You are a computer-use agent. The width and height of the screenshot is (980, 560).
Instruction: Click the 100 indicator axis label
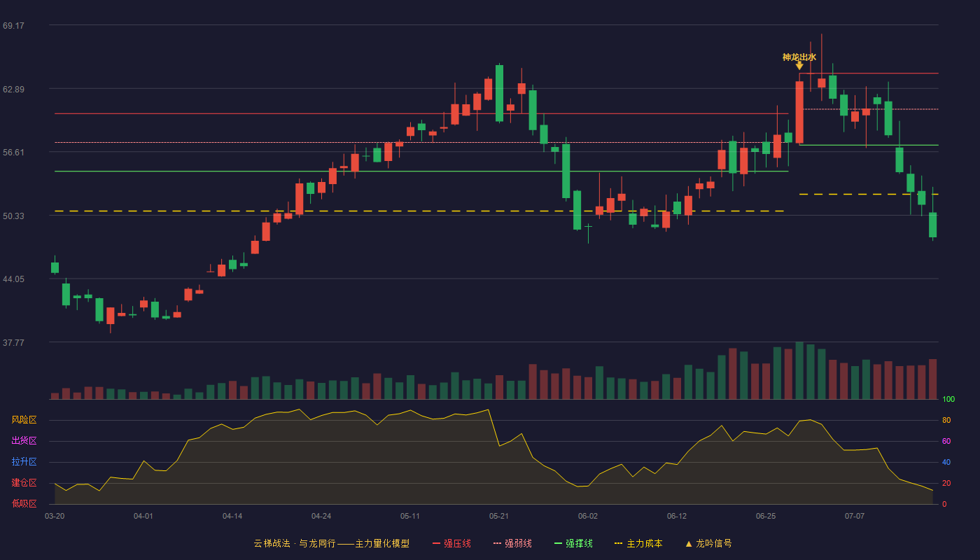click(x=948, y=400)
